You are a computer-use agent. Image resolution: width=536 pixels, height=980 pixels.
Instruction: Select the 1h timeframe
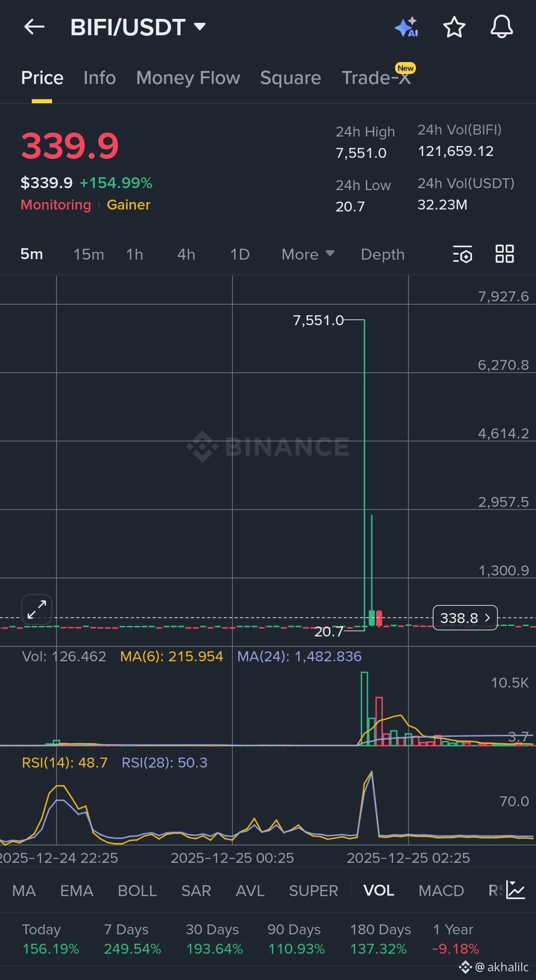[134, 254]
